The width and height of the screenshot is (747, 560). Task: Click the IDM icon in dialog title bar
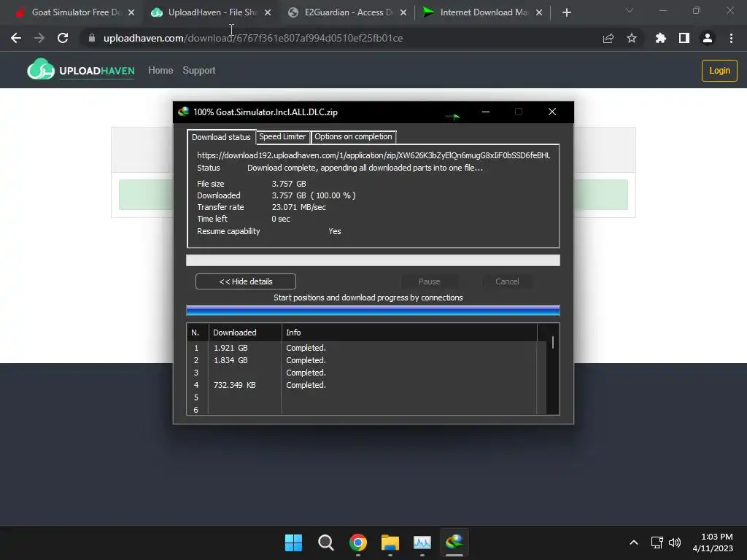click(183, 112)
